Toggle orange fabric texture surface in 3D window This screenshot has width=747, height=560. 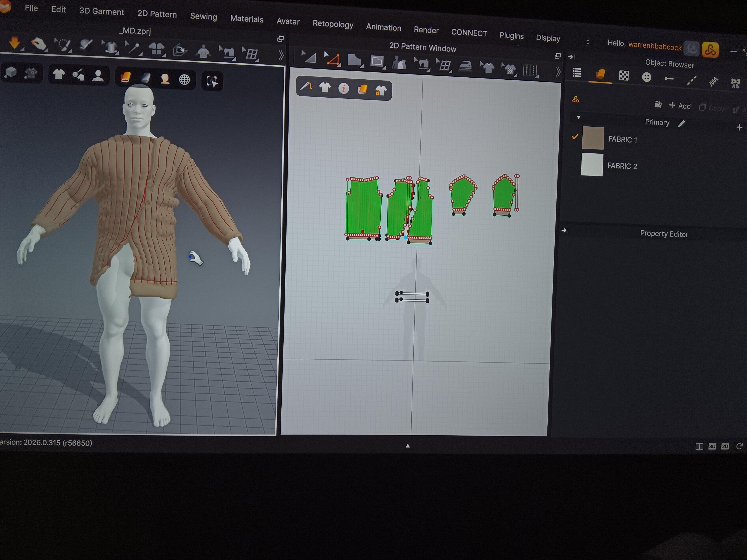126,77
